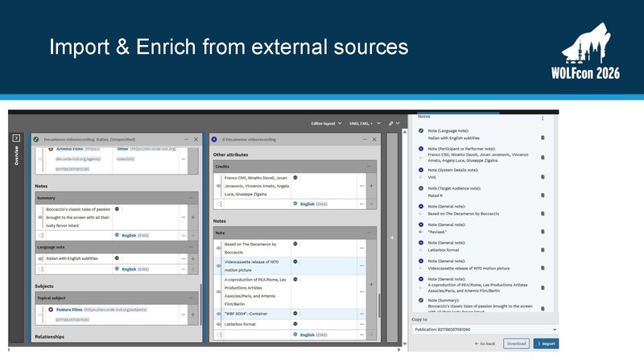Open the Editor layout dropdown
644x362 pixels.
[x=326, y=123]
